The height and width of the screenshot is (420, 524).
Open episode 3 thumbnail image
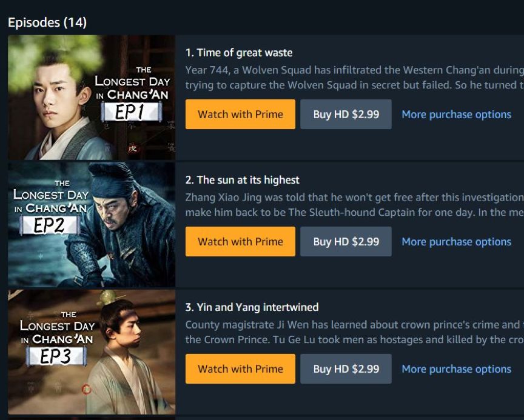point(92,352)
